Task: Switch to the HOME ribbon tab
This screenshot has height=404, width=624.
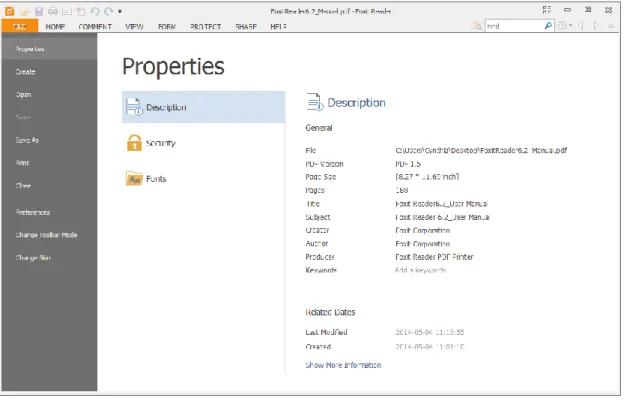Action: point(55,27)
